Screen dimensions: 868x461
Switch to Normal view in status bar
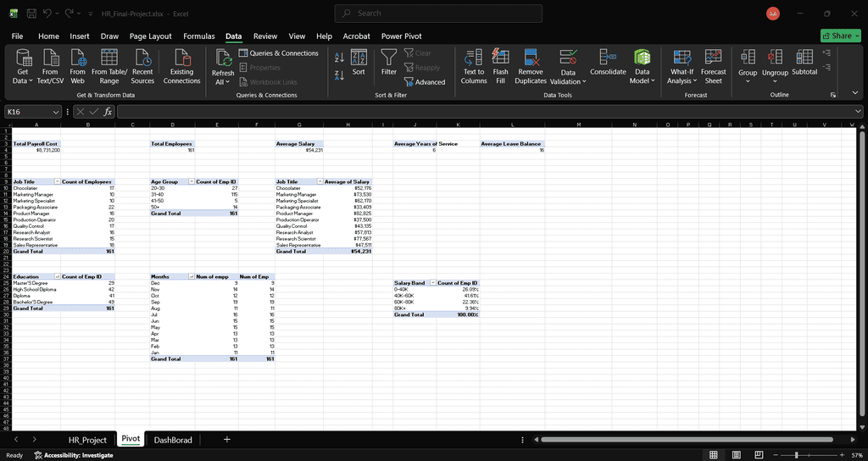[x=714, y=455]
